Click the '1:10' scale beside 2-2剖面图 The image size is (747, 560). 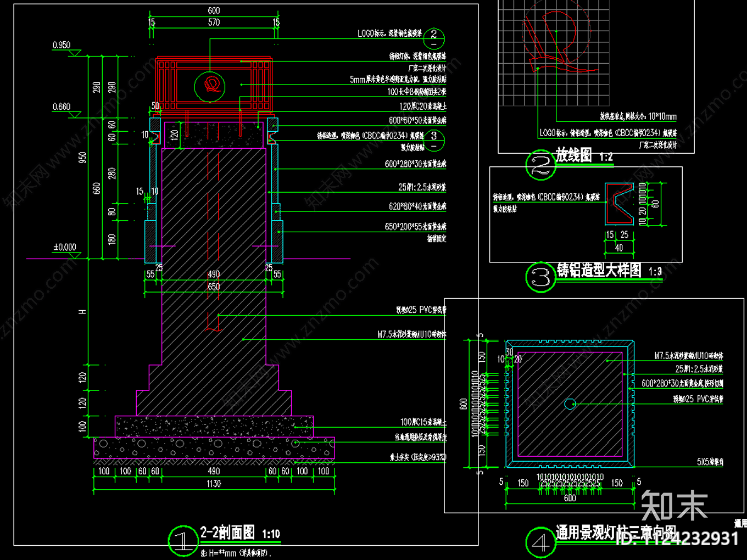(271, 534)
